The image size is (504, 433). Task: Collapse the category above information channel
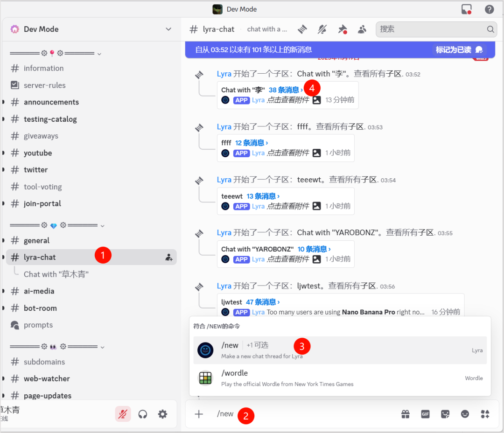point(99,54)
